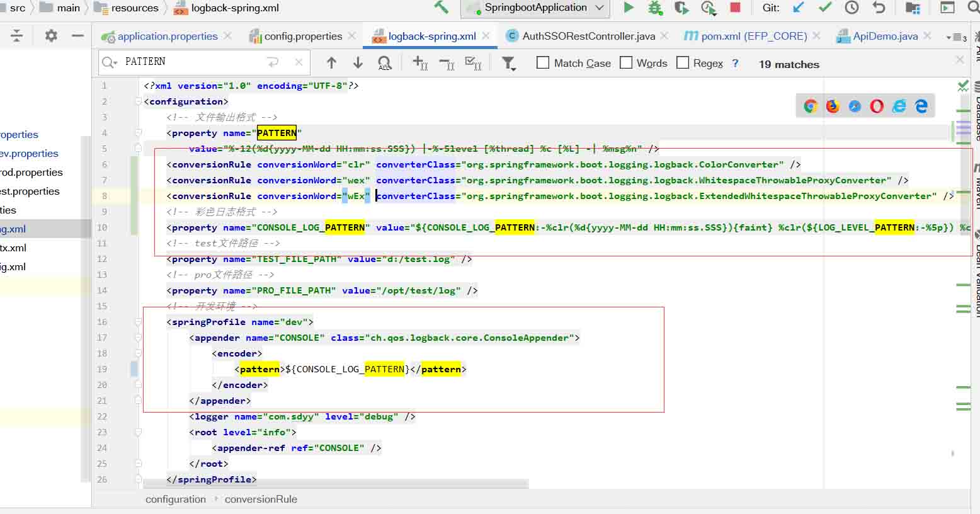Click the green Run application icon
This screenshot has width=980, height=514.
(x=628, y=8)
